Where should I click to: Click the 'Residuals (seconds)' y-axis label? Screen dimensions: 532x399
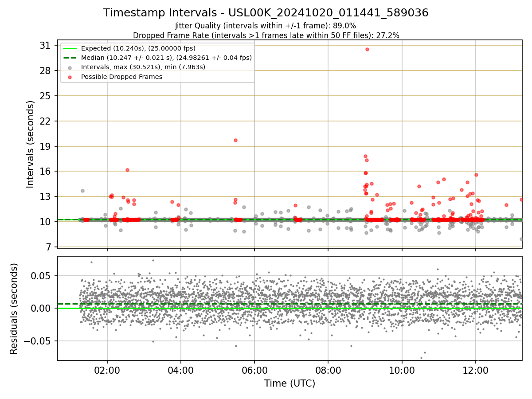pos(14,309)
